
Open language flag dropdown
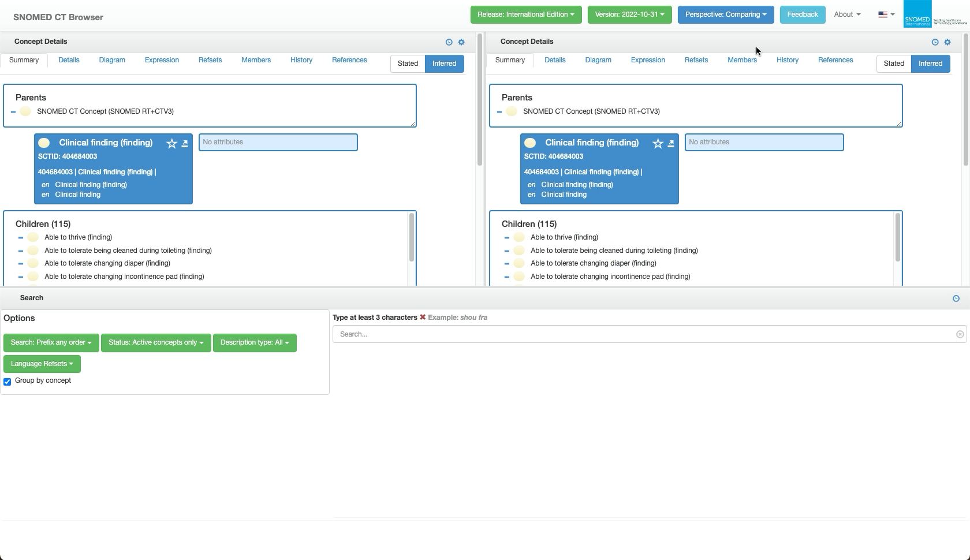886,14
